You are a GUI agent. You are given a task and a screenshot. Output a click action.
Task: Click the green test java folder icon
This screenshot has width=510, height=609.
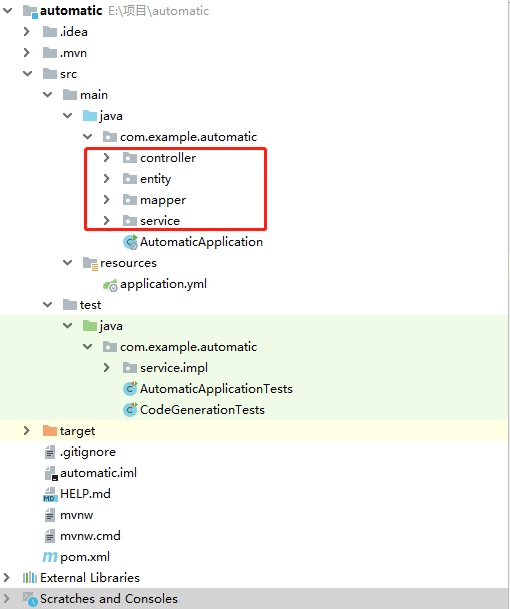(x=90, y=325)
